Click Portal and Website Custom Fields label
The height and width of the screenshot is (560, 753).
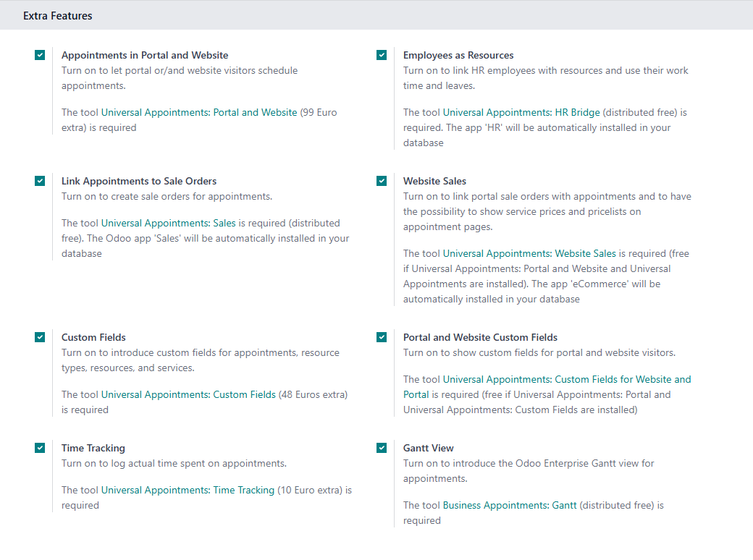[x=480, y=337]
